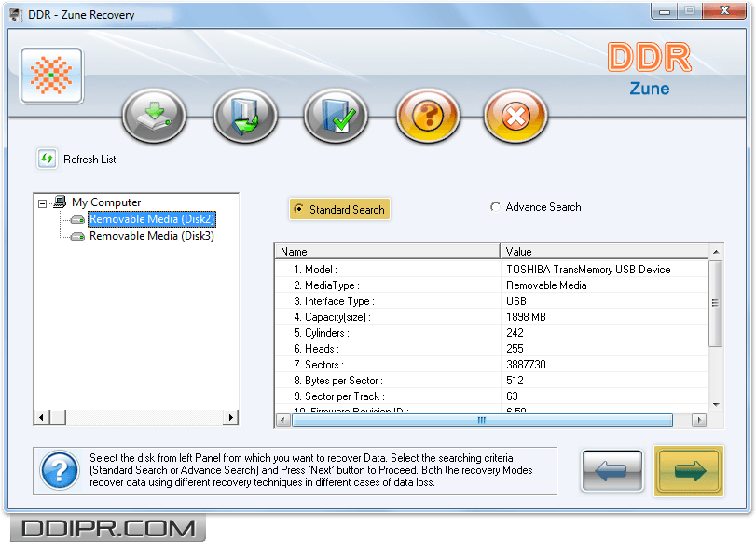The height and width of the screenshot is (542, 756).
Task: Click the tree panel horizontal scroll thumb
Action: pyautogui.click(x=58, y=417)
